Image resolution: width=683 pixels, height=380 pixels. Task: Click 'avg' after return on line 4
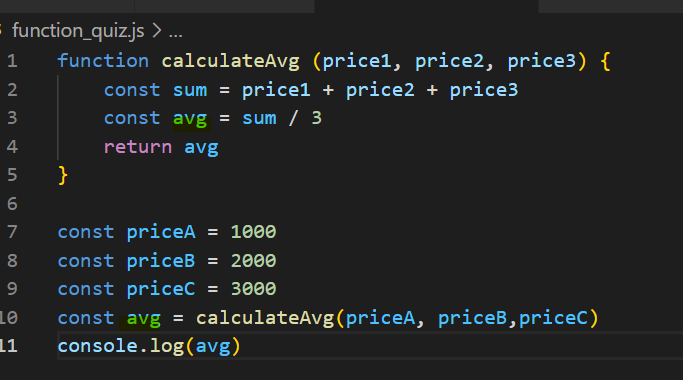(201, 148)
